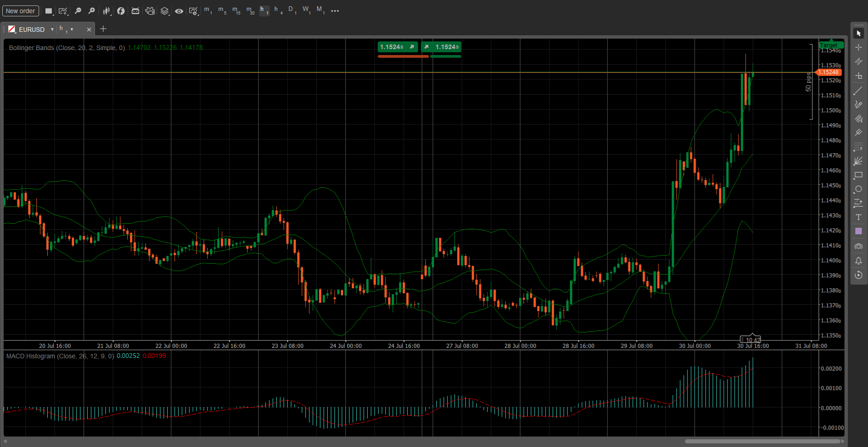Viewport: 868px width, 447px height.
Task: Select the rectangle shape tool
Action: point(858,175)
